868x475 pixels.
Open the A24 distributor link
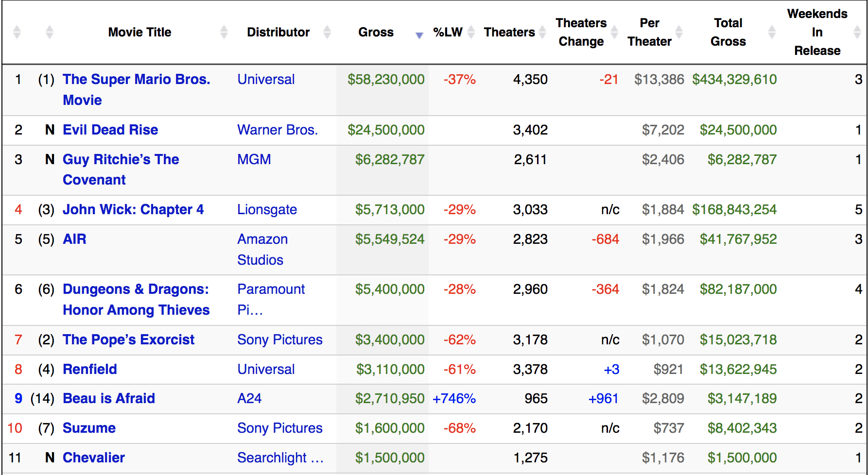point(249,398)
